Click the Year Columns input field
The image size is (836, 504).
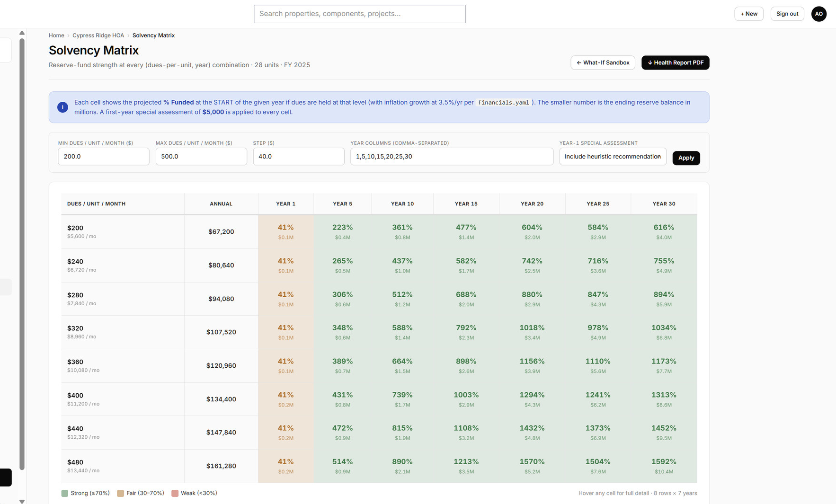[x=452, y=157]
